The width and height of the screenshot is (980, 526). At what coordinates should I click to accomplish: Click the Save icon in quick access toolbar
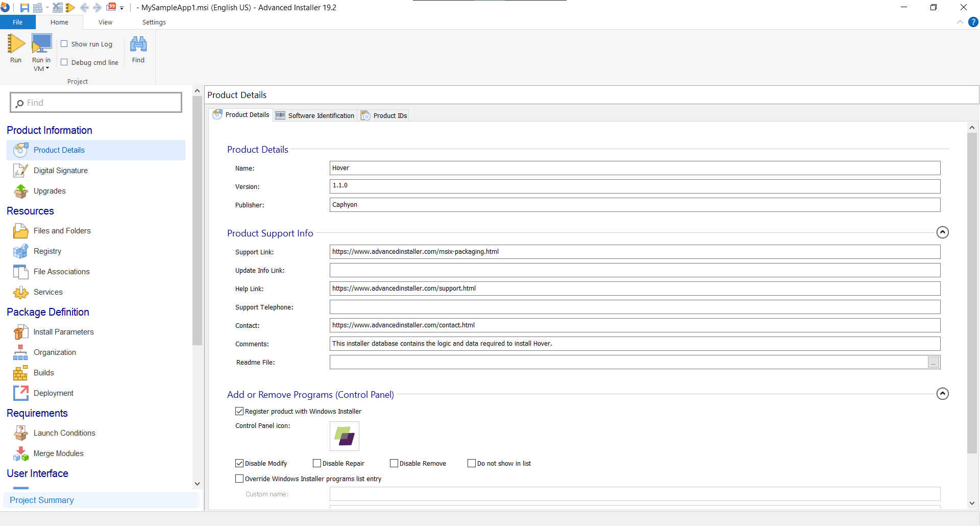pos(24,8)
